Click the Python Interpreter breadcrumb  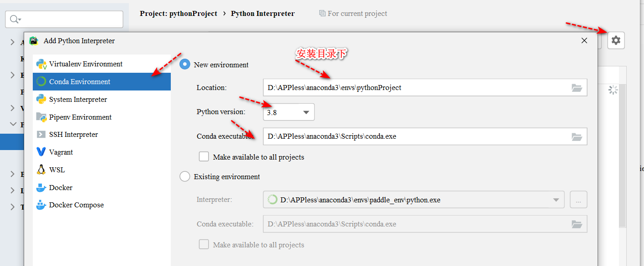[263, 14]
